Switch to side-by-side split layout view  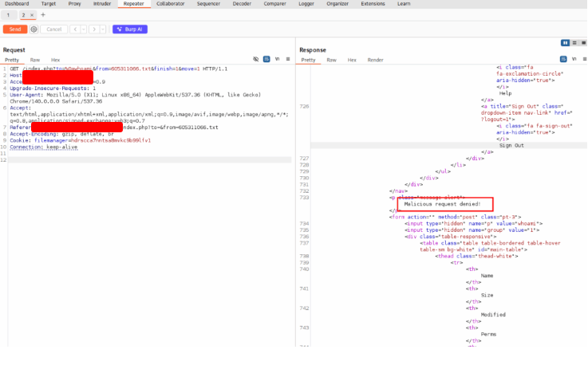[566, 42]
